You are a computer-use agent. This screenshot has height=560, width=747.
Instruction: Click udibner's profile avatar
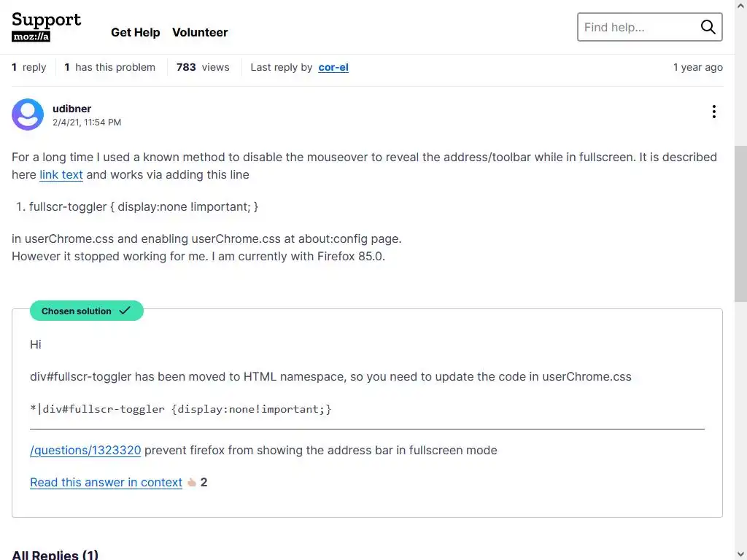click(28, 114)
